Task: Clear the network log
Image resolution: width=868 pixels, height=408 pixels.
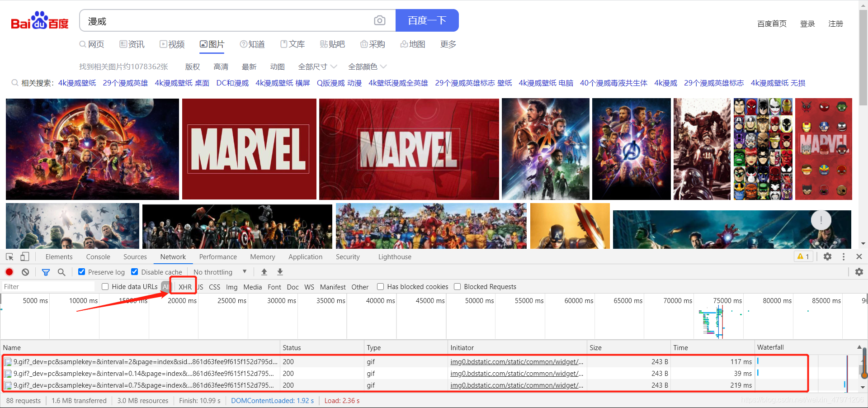Action: 25,272
